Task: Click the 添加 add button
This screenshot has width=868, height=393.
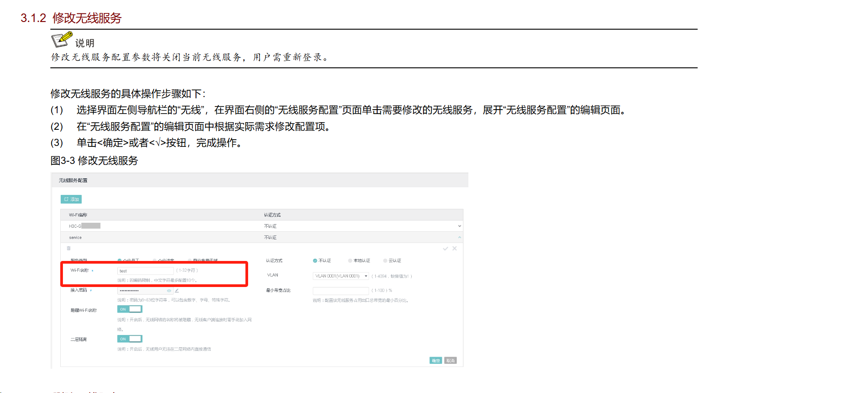Action: pos(71,199)
